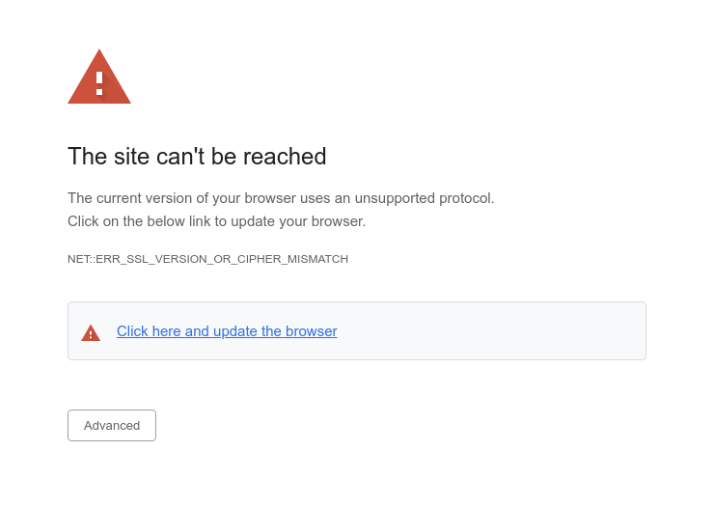
Task: Click the word 'reached' in the heading
Action: coord(284,156)
